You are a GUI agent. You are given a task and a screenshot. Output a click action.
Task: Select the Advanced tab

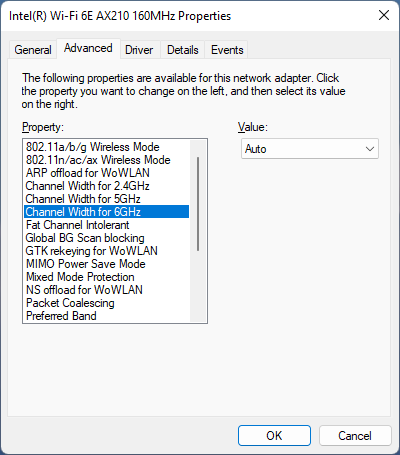pos(88,48)
